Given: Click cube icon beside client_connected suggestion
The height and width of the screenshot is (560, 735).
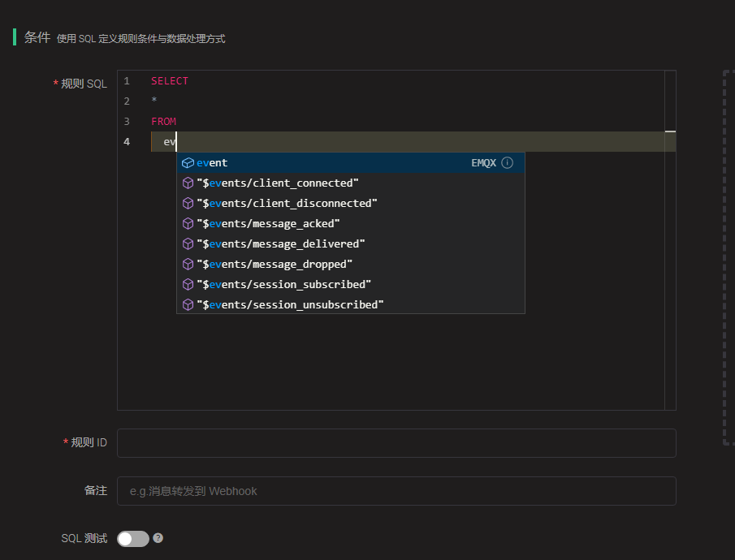Looking at the screenshot, I should point(188,183).
